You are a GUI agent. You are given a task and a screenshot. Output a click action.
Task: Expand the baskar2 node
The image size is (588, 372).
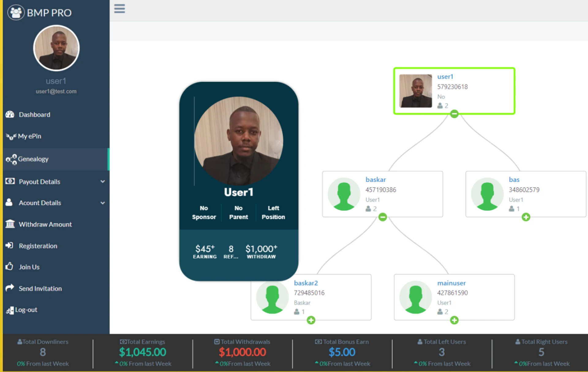pos(311,320)
